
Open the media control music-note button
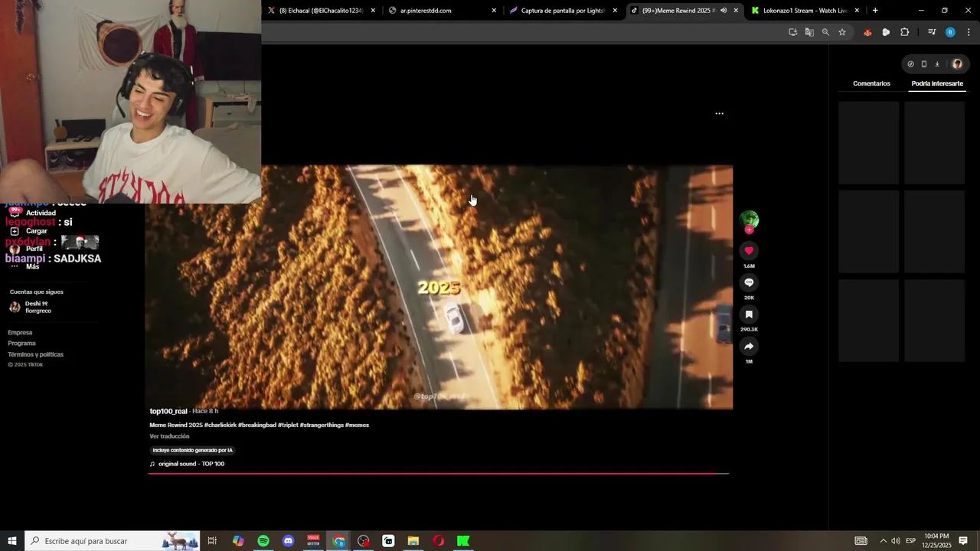tap(932, 32)
